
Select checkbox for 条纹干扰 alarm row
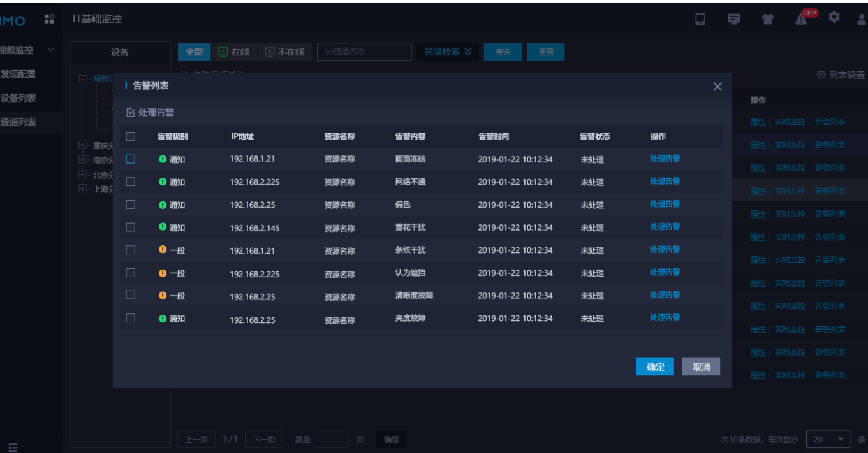coord(131,250)
